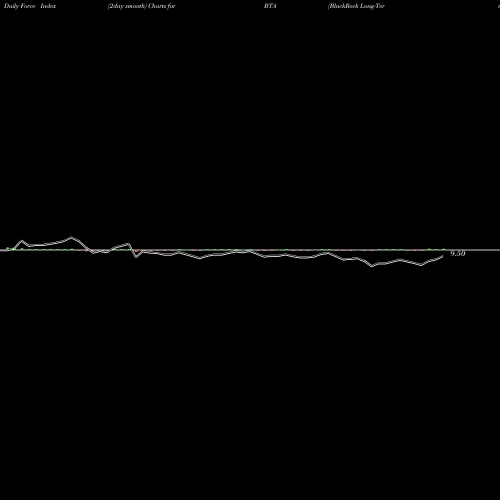Click the 'Daily Force Index' title text
The height and width of the screenshot is (500, 500).
[x=30, y=6]
